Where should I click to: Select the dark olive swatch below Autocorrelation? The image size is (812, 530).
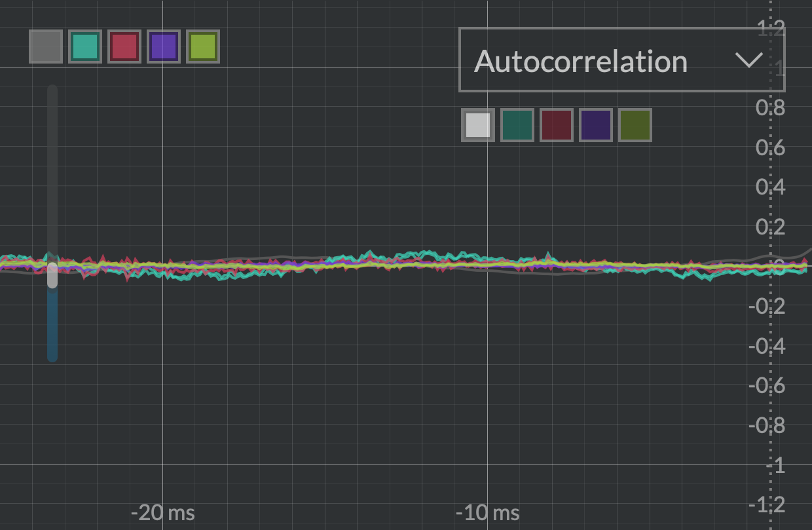click(x=635, y=125)
